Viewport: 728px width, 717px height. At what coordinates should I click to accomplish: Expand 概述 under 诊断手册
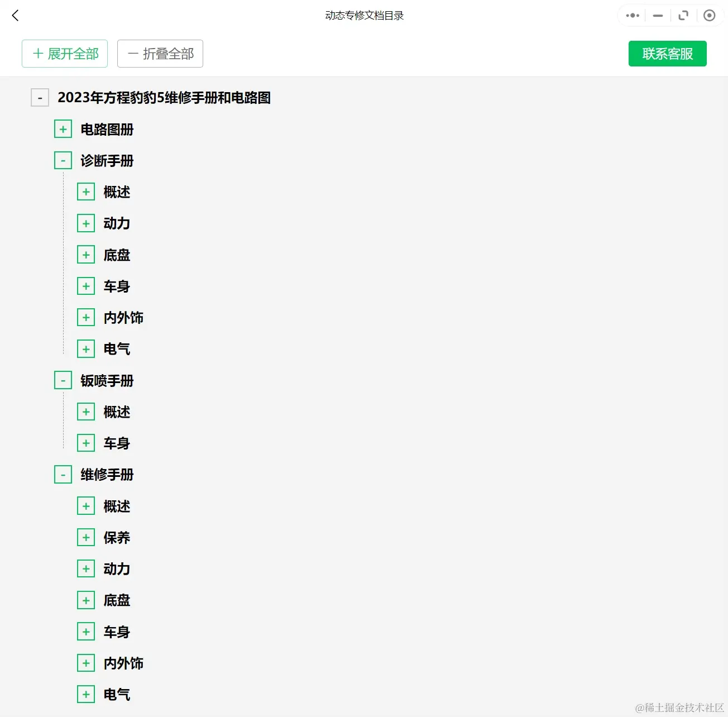coord(86,192)
